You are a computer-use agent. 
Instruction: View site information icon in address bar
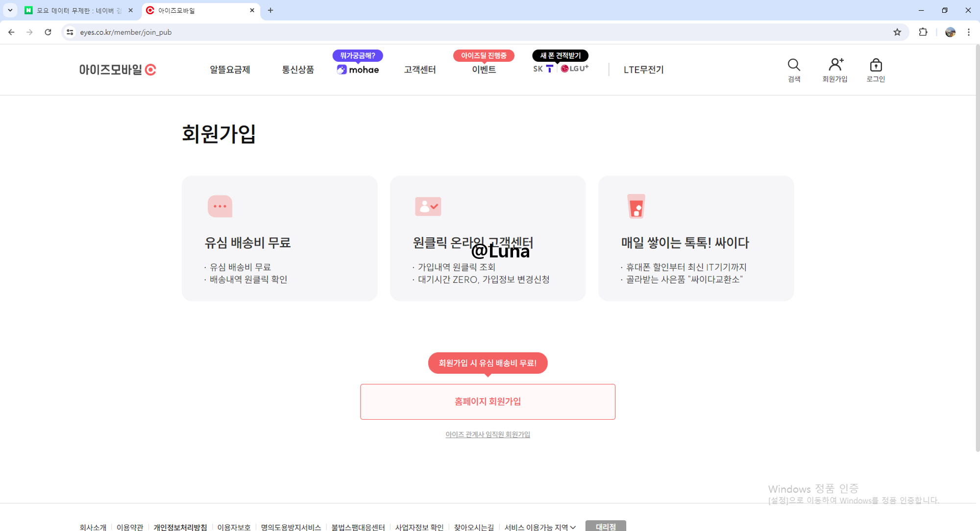point(70,32)
